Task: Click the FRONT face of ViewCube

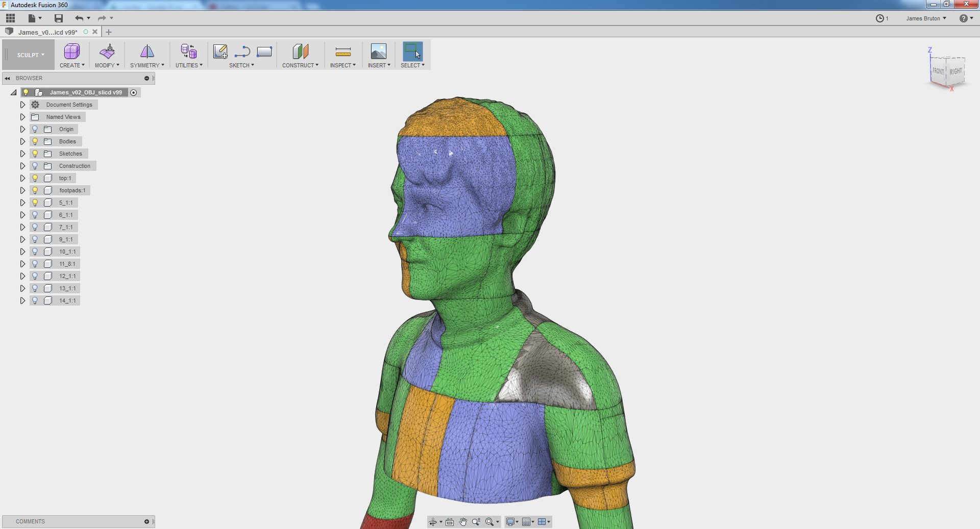Action: point(938,71)
